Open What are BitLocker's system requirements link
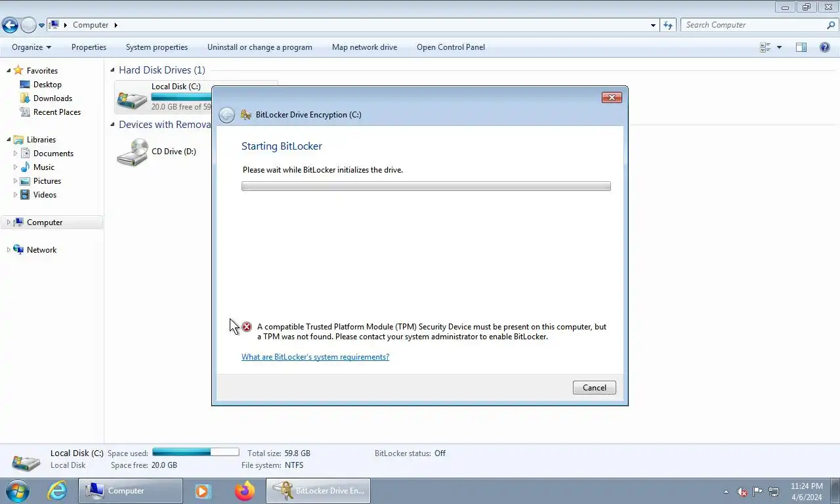This screenshot has height=504, width=840. (315, 357)
